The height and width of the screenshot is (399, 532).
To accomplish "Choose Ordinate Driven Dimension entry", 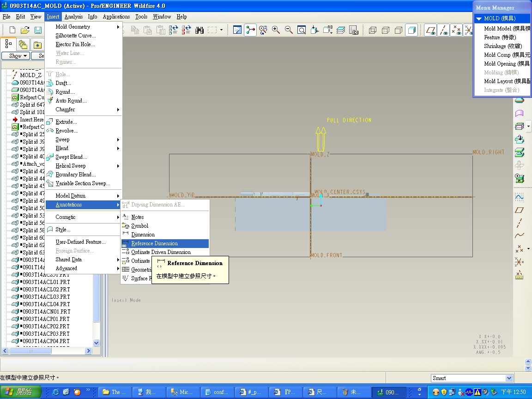I will tap(165, 252).
